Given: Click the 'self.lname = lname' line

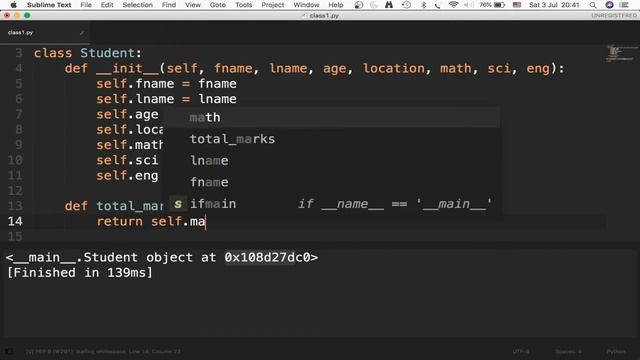Looking at the screenshot, I should click(166, 99).
